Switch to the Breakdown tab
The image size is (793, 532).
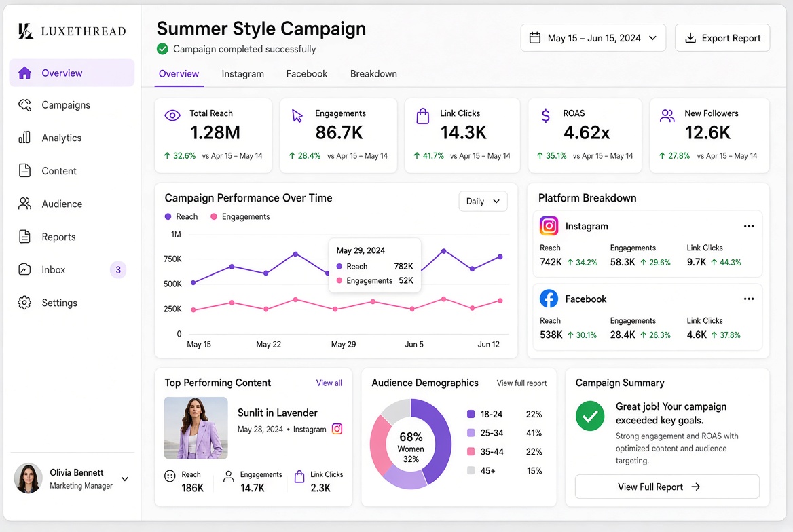373,74
